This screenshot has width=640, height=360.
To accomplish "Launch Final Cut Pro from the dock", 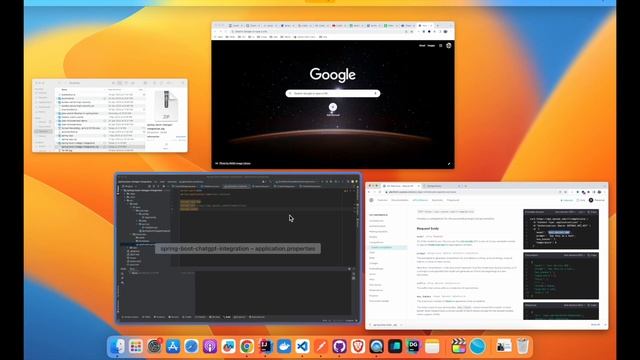I will (459, 346).
